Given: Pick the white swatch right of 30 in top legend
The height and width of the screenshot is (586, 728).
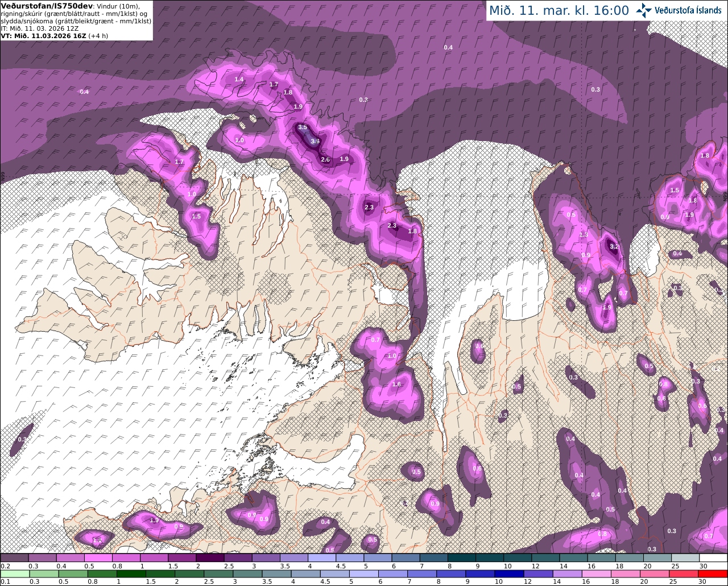Looking at the screenshot, I should tap(713, 558).
